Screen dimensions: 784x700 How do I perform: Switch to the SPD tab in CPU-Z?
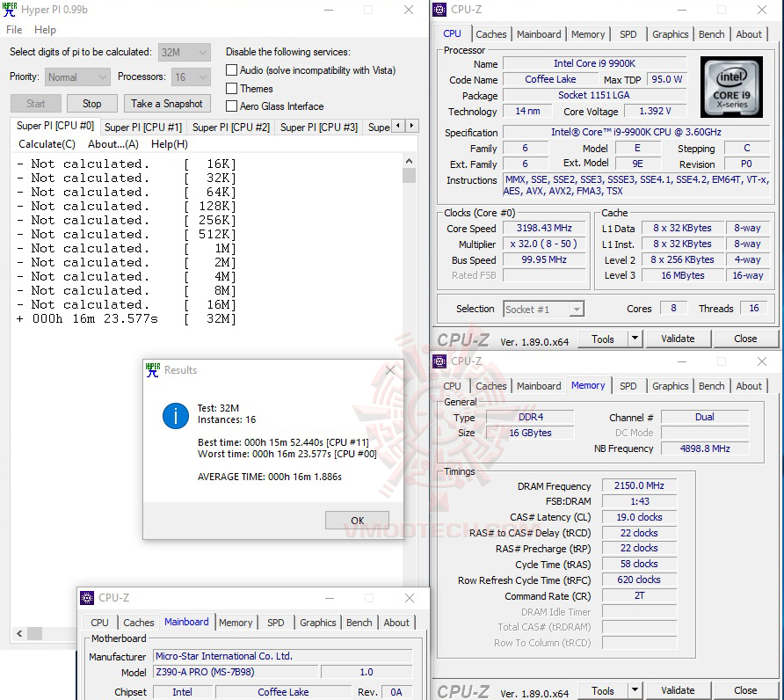628,33
